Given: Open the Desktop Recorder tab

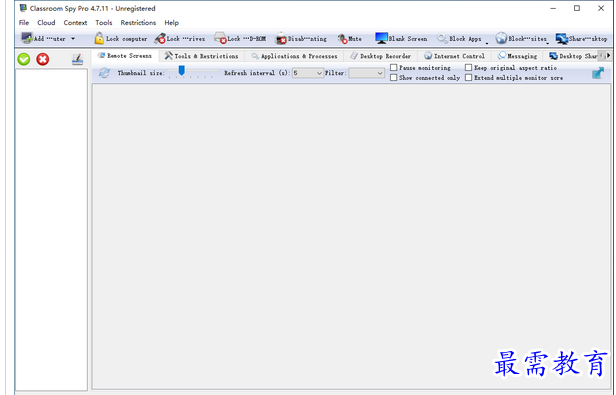Looking at the screenshot, I should [x=380, y=56].
